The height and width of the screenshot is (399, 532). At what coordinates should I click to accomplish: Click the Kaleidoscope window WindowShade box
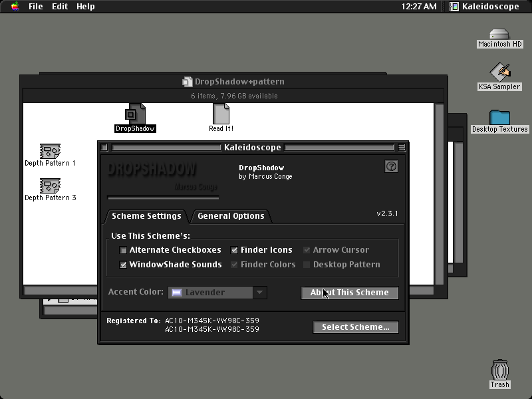point(402,147)
